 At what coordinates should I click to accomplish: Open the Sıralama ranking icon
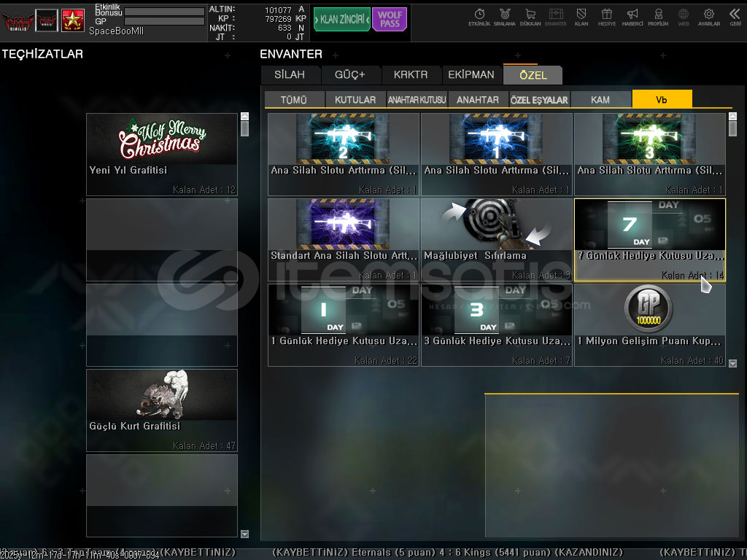505,17
